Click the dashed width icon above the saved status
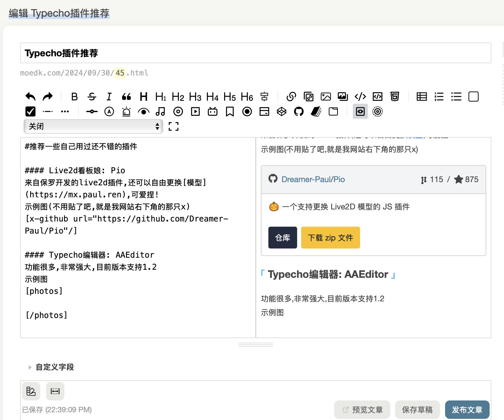 [x=55, y=391]
